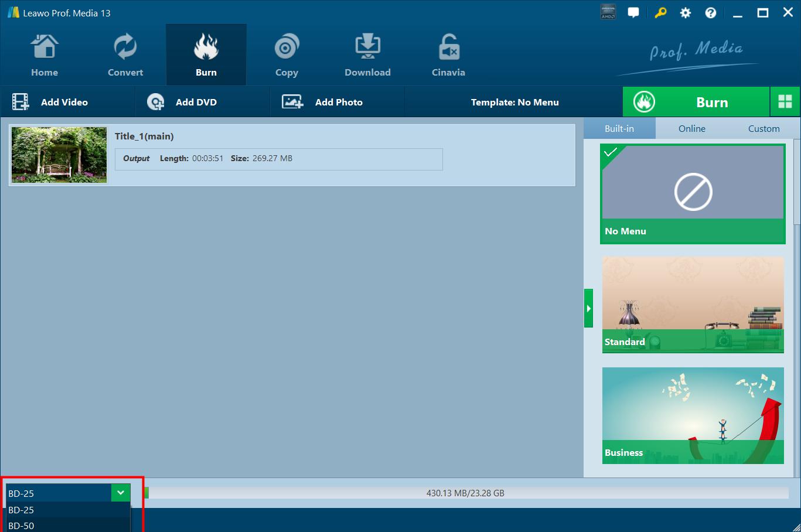Open the feedback chat bubble icon

633,12
